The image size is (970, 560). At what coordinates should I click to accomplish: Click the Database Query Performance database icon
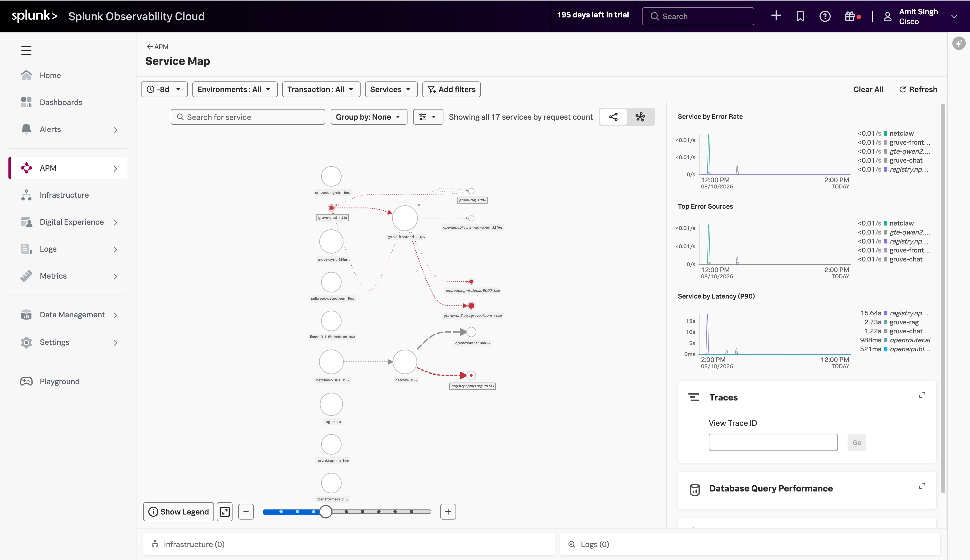tap(695, 489)
